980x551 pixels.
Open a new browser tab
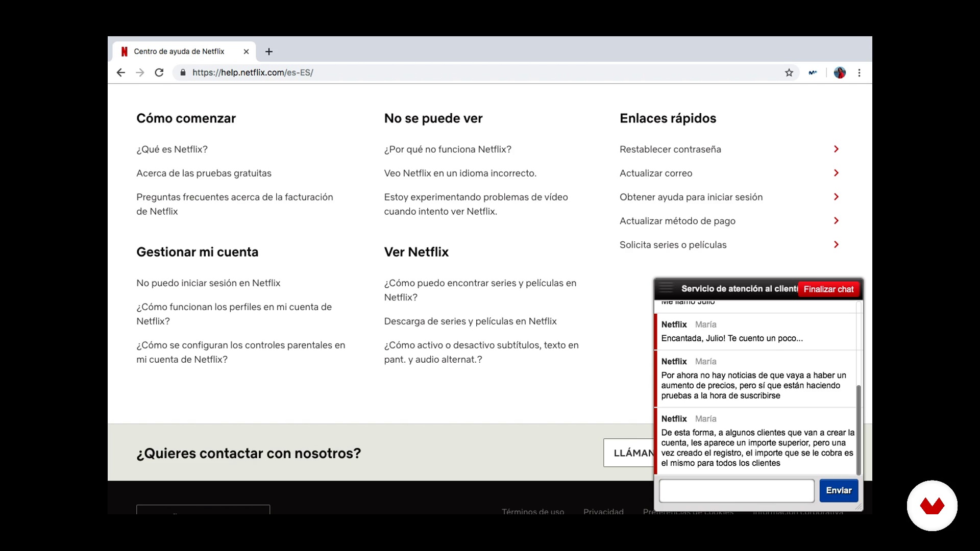pos(269,52)
